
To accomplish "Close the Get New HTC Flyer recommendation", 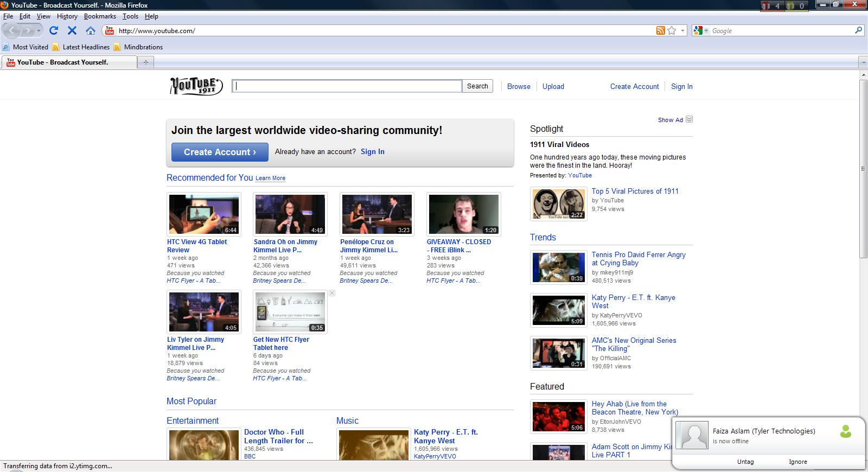I will (332, 293).
